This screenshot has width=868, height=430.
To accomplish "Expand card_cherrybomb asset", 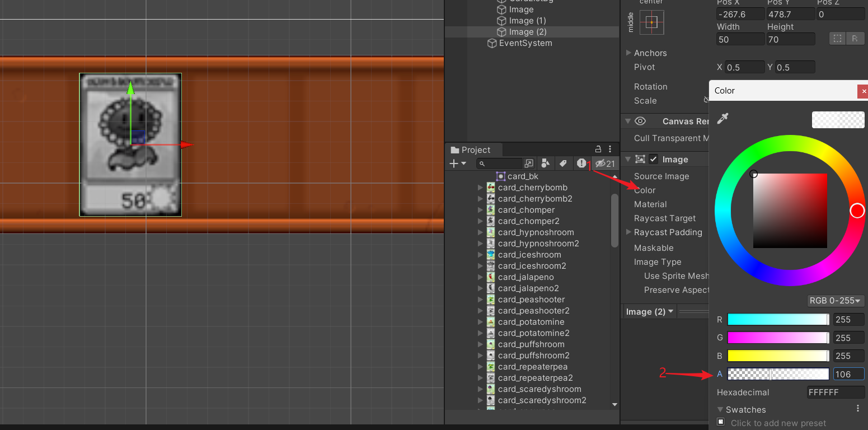I will pyautogui.click(x=480, y=188).
